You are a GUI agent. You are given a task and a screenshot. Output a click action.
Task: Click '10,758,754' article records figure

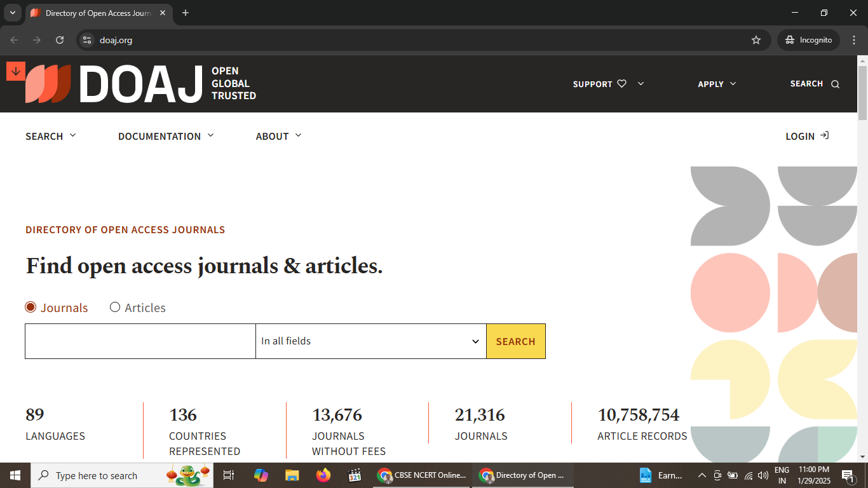[x=639, y=415]
